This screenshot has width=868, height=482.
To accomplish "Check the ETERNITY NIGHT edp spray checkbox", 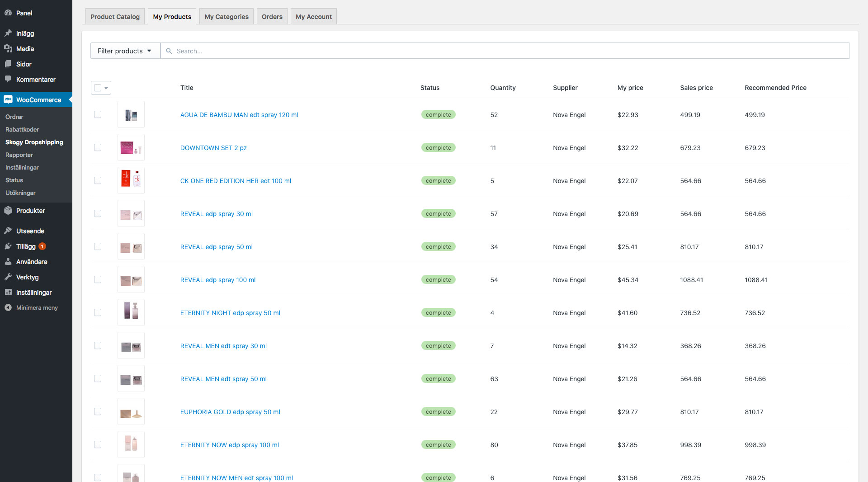I will point(98,312).
